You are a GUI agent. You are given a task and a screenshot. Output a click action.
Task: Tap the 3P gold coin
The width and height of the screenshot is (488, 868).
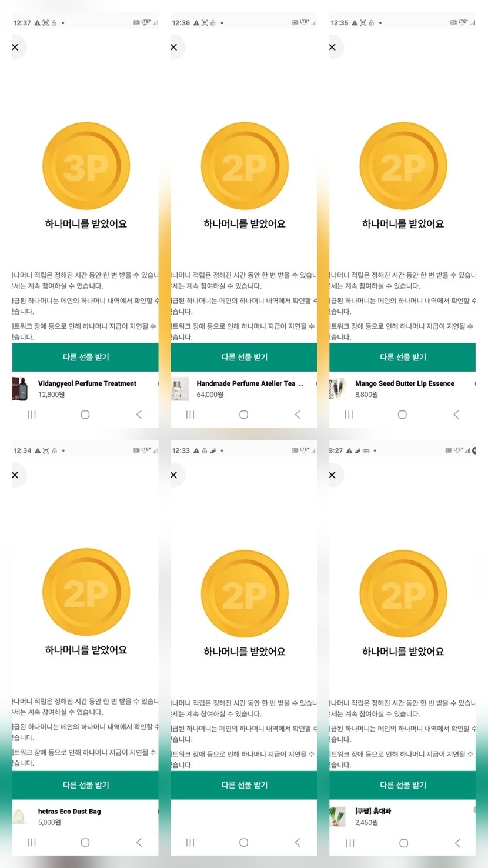click(86, 166)
